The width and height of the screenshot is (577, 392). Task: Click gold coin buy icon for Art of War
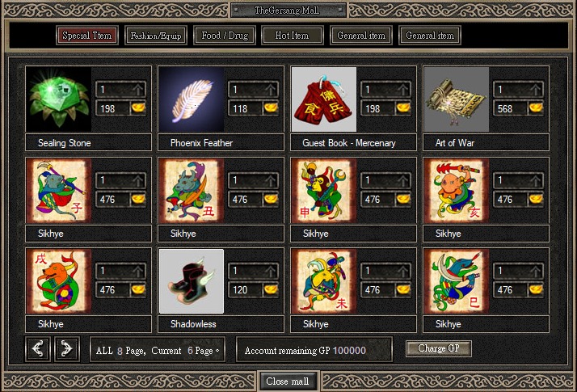(536, 107)
